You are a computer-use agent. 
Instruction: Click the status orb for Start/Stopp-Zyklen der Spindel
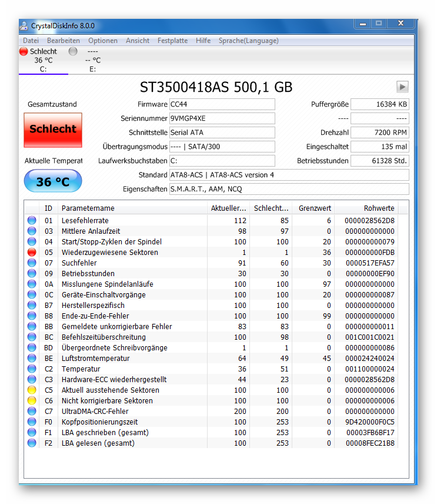tap(32, 241)
